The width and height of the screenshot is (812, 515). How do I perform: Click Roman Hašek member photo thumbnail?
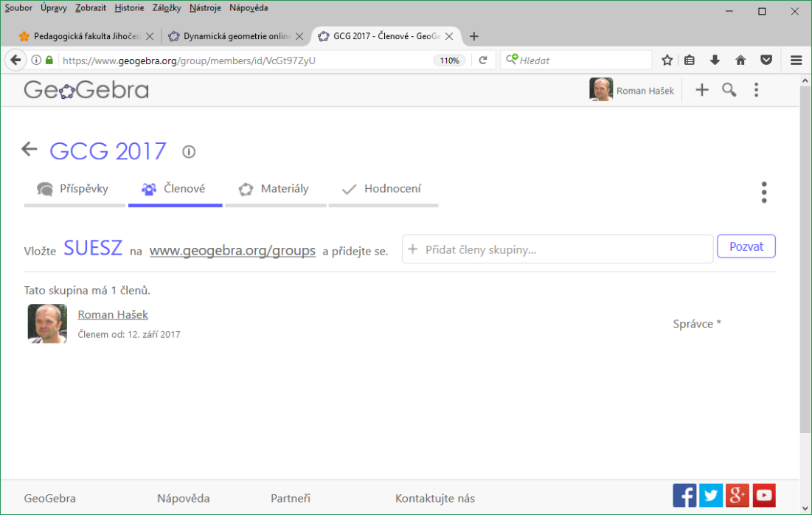(x=47, y=324)
